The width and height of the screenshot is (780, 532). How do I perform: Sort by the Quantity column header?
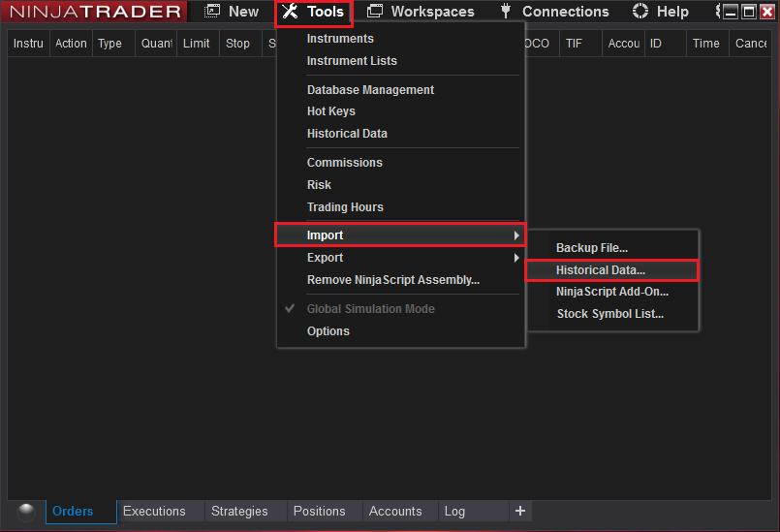156,44
